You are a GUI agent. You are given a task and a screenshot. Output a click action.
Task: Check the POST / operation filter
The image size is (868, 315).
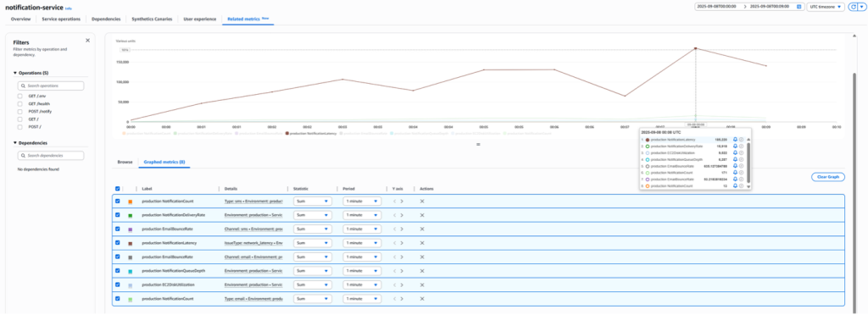(x=20, y=126)
